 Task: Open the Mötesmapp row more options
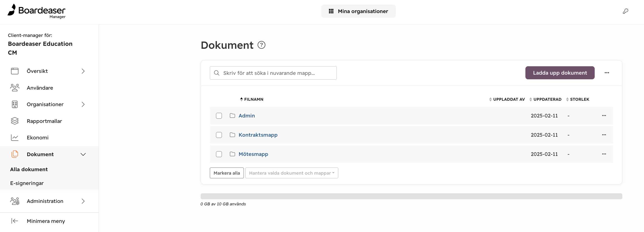pos(604,154)
